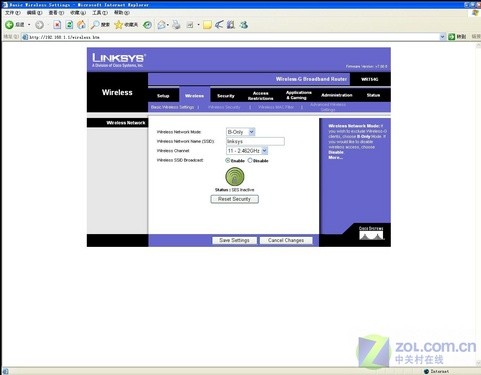
Task: Open the Applications & Gaming tab
Action: pyautogui.click(x=299, y=95)
